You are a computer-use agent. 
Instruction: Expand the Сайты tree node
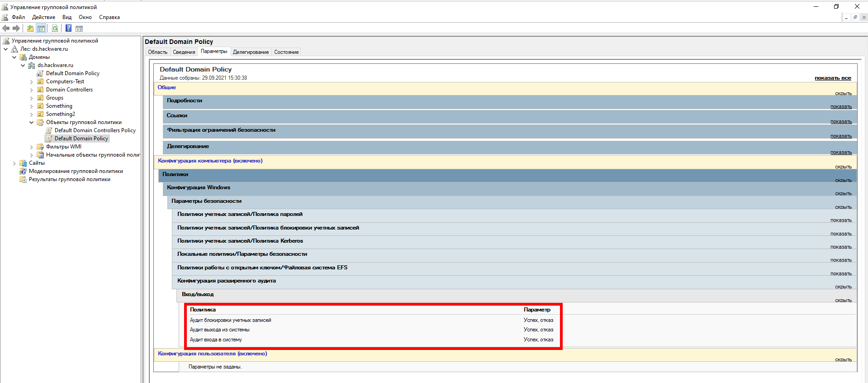14,163
